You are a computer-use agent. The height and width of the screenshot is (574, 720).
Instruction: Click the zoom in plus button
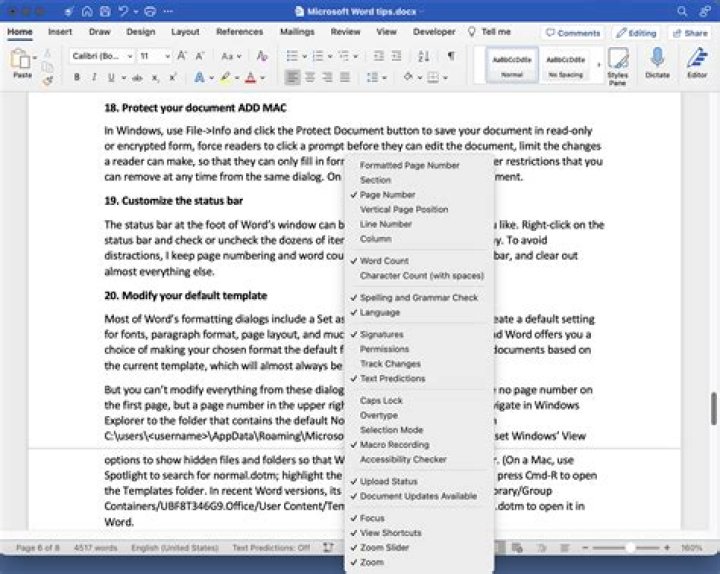click(x=667, y=547)
